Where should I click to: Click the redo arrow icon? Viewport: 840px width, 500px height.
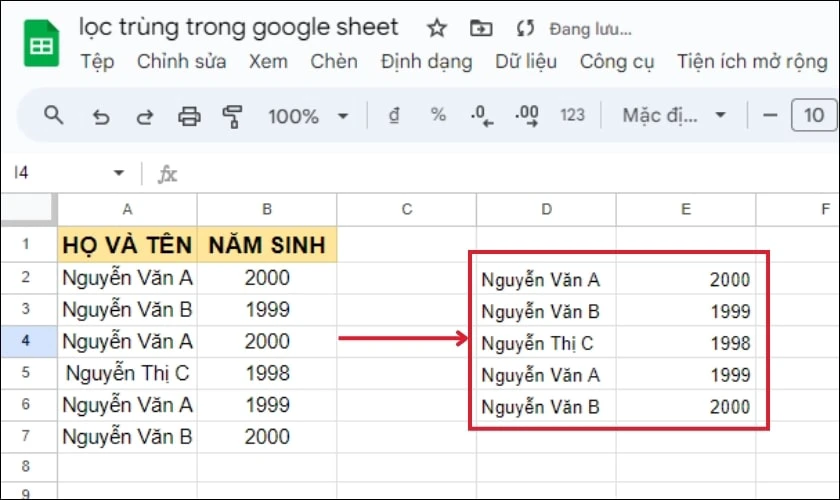click(x=145, y=116)
